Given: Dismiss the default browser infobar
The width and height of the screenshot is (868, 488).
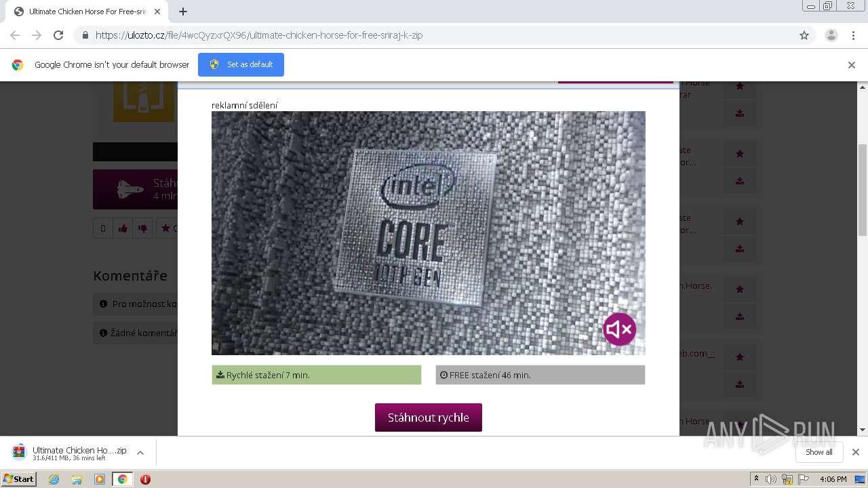Looking at the screenshot, I should (x=852, y=65).
